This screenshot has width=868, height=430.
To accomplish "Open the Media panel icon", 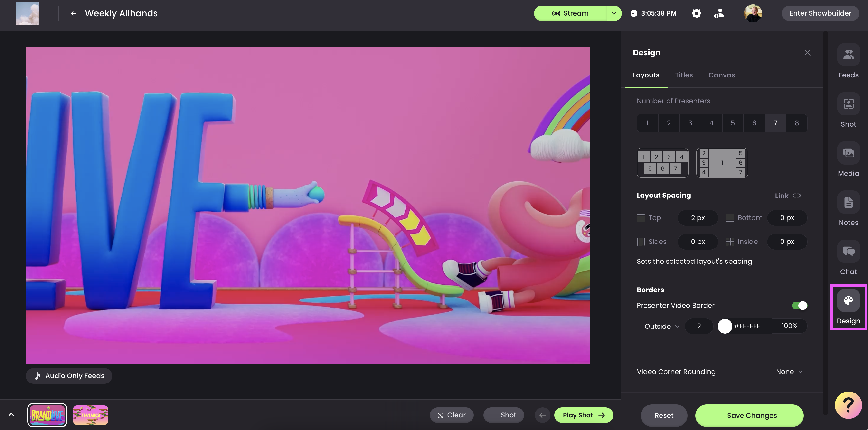I will (848, 153).
